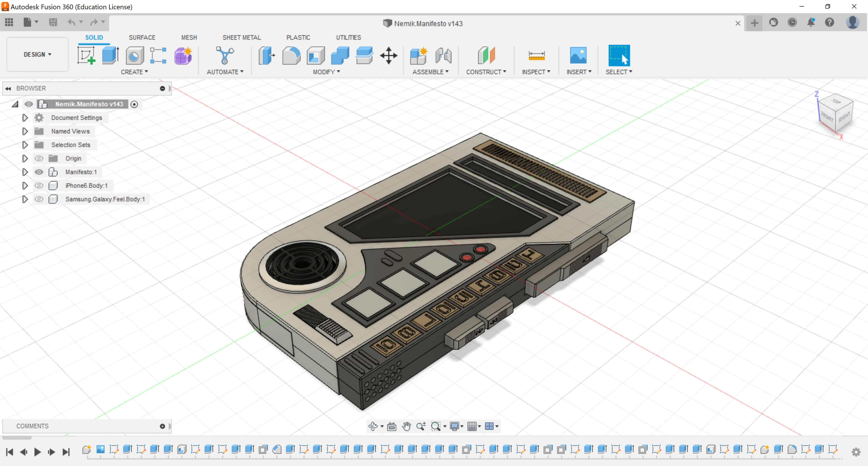Open the MODIFY menu

tap(326, 72)
